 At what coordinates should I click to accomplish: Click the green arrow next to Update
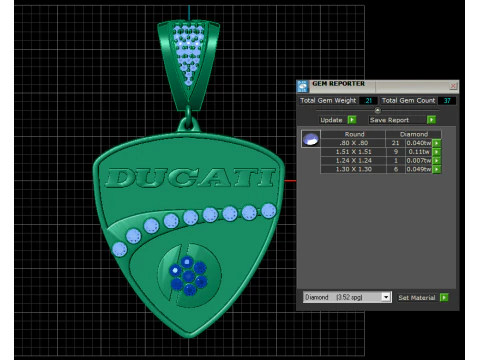pyautogui.click(x=352, y=120)
